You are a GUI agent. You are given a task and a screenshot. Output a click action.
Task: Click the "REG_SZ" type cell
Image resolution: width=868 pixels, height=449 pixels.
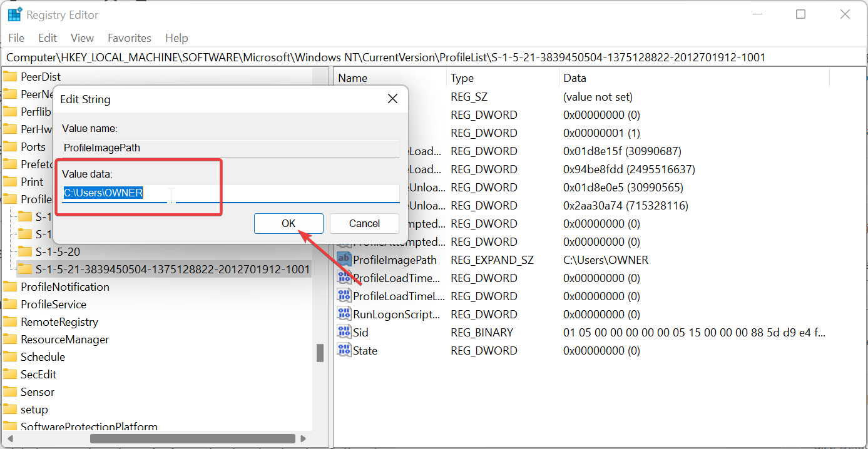[x=469, y=97]
